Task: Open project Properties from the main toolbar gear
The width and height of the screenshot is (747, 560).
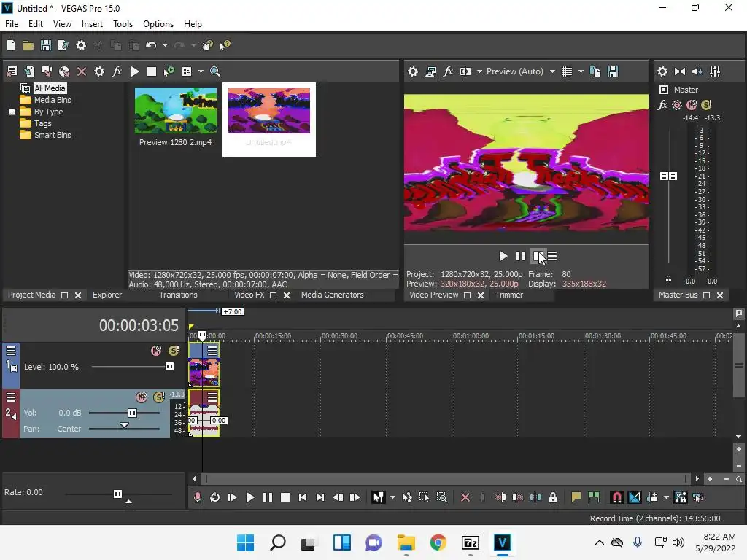Action: [81, 45]
